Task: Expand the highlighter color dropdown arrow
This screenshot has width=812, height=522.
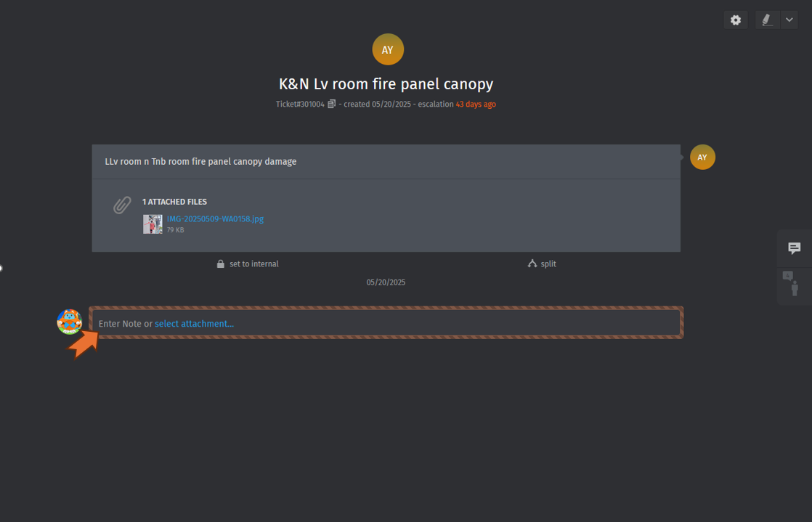Action: coord(789,20)
